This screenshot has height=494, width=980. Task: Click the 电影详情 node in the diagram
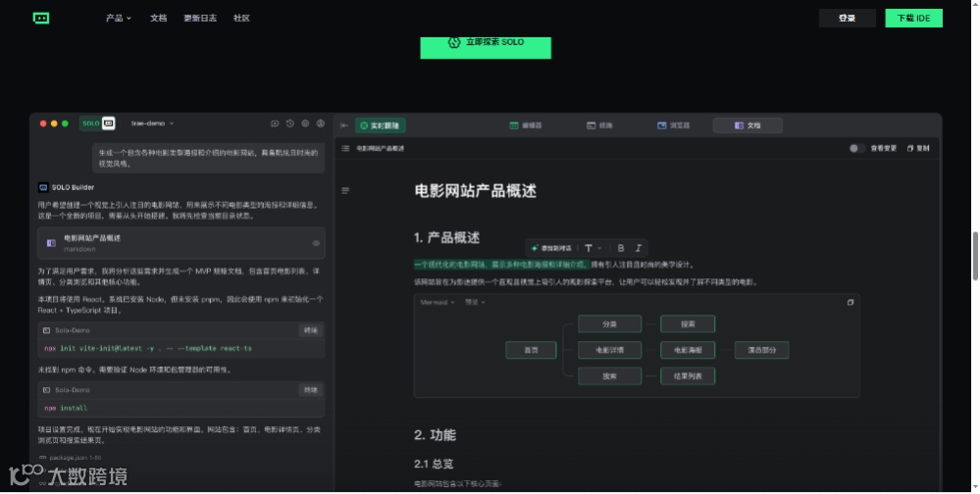609,350
